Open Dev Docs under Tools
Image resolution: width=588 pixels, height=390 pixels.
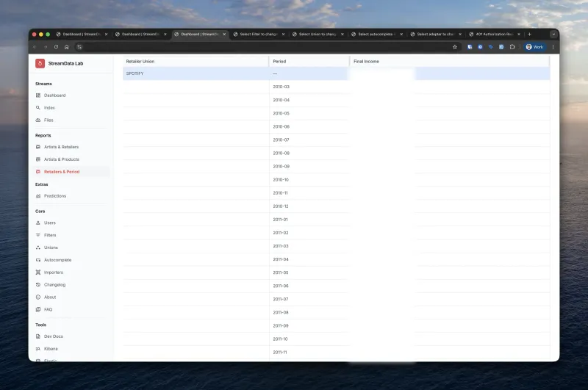(x=54, y=336)
